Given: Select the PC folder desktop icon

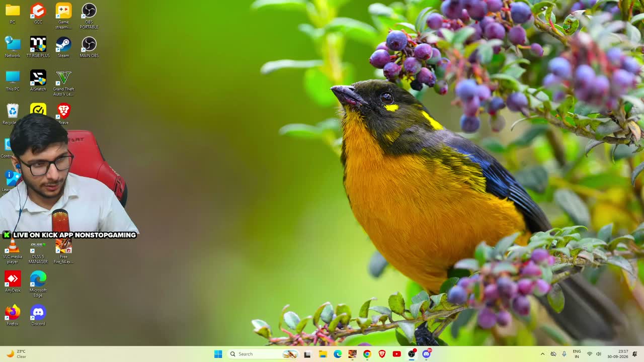Looking at the screenshot, I should (x=13, y=14).
